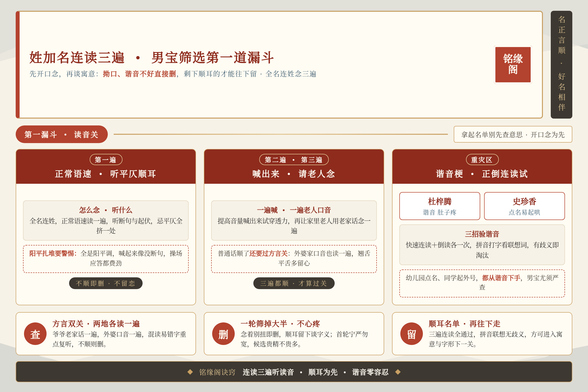Click the 留 round red icon

click(412, 333)
